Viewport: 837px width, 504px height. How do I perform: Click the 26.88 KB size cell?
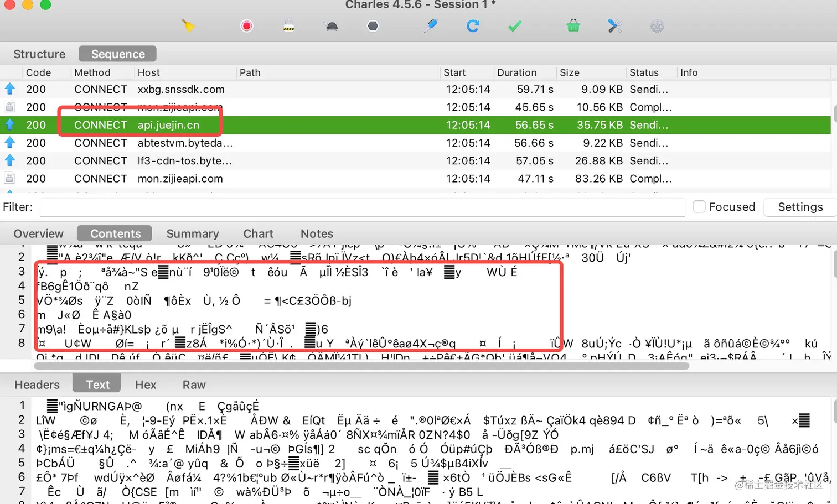(x=599, y=160)
